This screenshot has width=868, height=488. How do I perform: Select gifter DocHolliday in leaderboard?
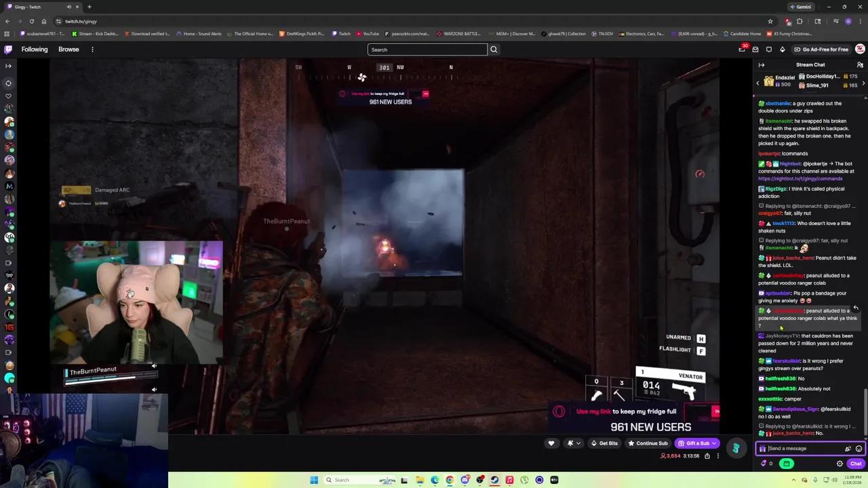pyautogui.click(x=827, y=77)
